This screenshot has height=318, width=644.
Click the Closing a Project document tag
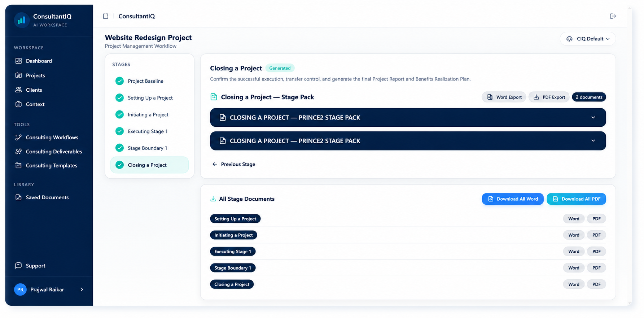coord(232,284)
